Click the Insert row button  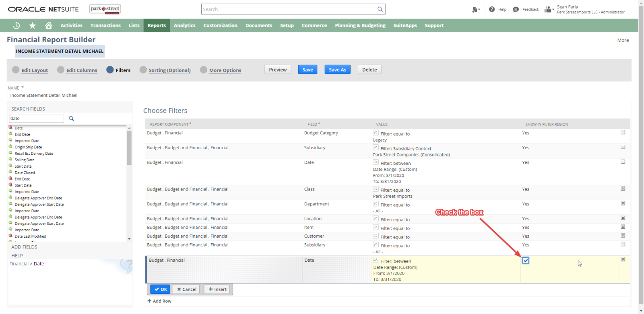coord(217,289)
